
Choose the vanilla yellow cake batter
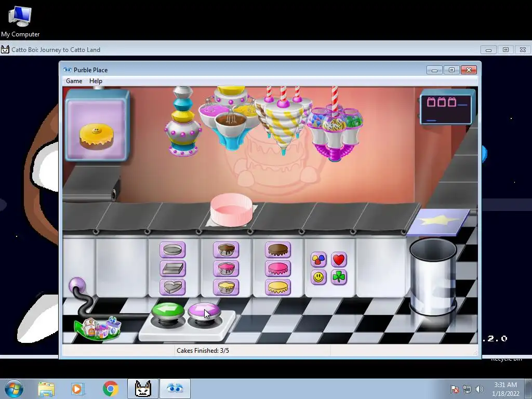[226, 287]
